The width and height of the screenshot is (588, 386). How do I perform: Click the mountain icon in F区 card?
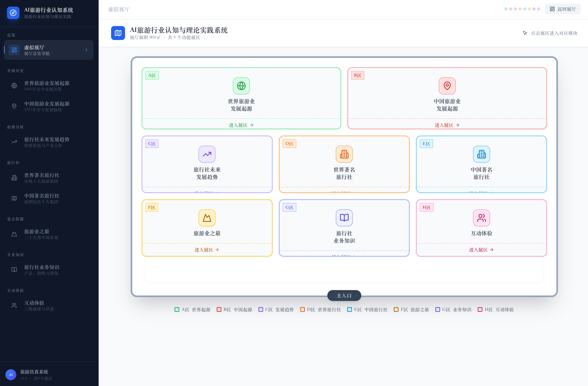[x=207, y=218]
